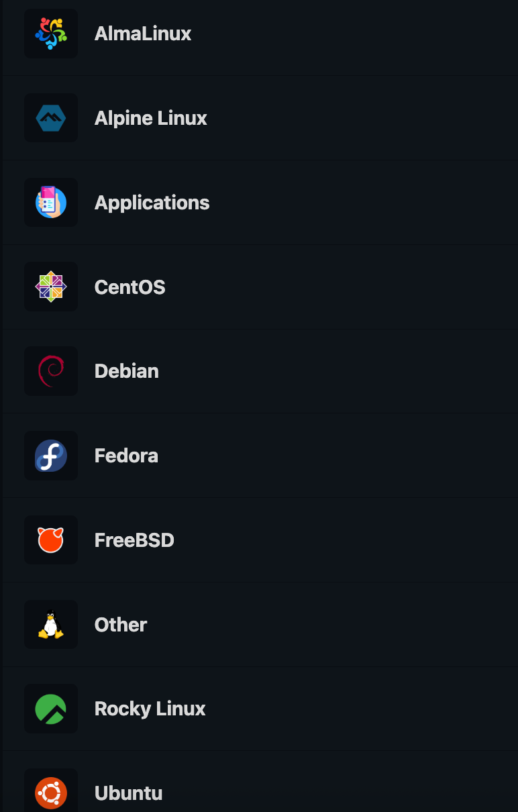Choose the CentOS pinwheel logo
The height and width of the screenshot is (812, 518).
point(51,287)
